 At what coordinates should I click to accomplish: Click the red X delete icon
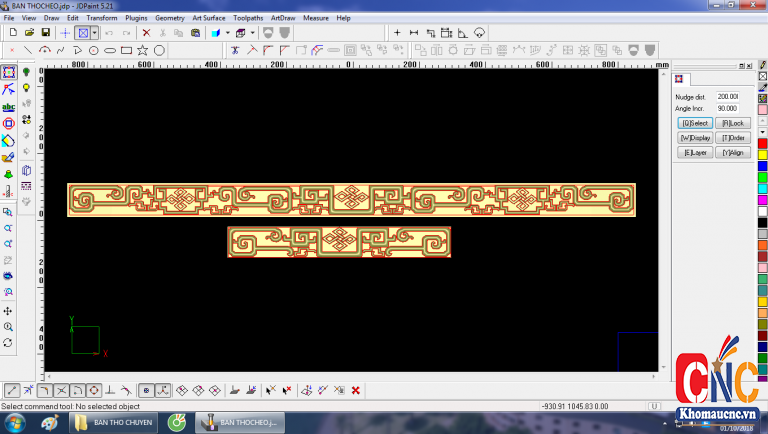point(146,33)
